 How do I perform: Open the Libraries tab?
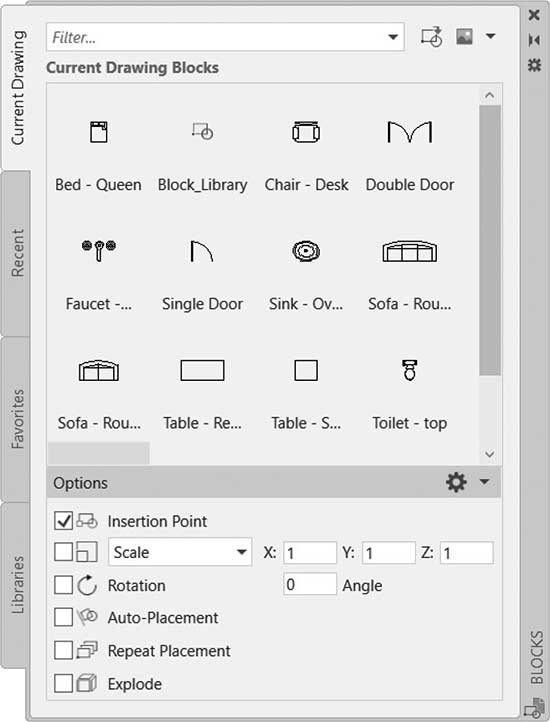point(17,584)
